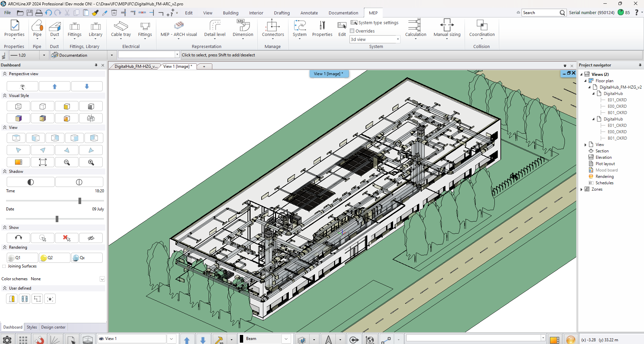
Task: Switch to the MEP ribbon tab
Action: (x=373, y=13)
